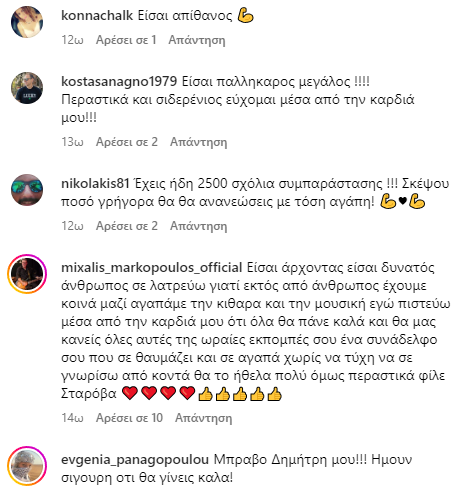Image resolution: width=463 pixels, height=492 pixels.
Task: Open kostasanagno1979's avatar
Action: click(27, 88)
